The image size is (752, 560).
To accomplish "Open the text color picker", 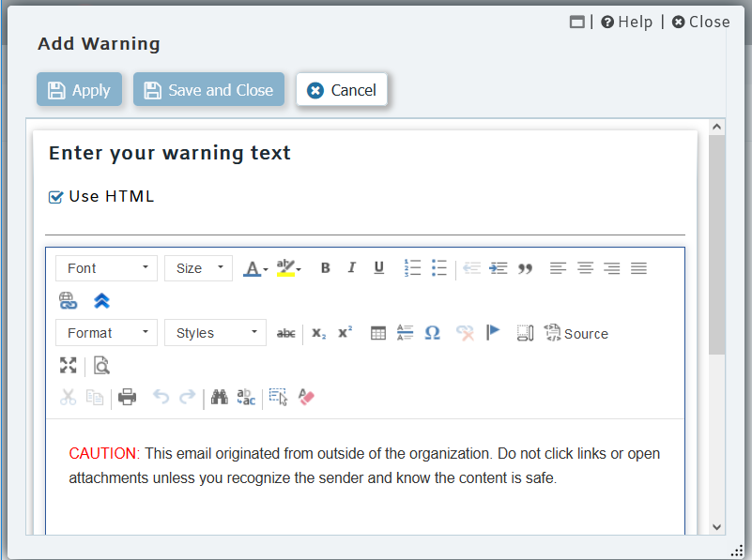I will tap(254, 267).
